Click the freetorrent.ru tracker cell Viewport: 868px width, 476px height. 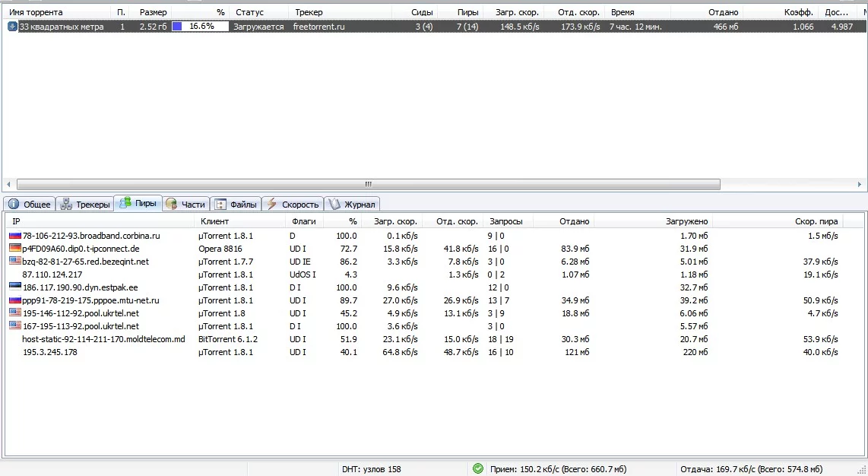point(319,27)
